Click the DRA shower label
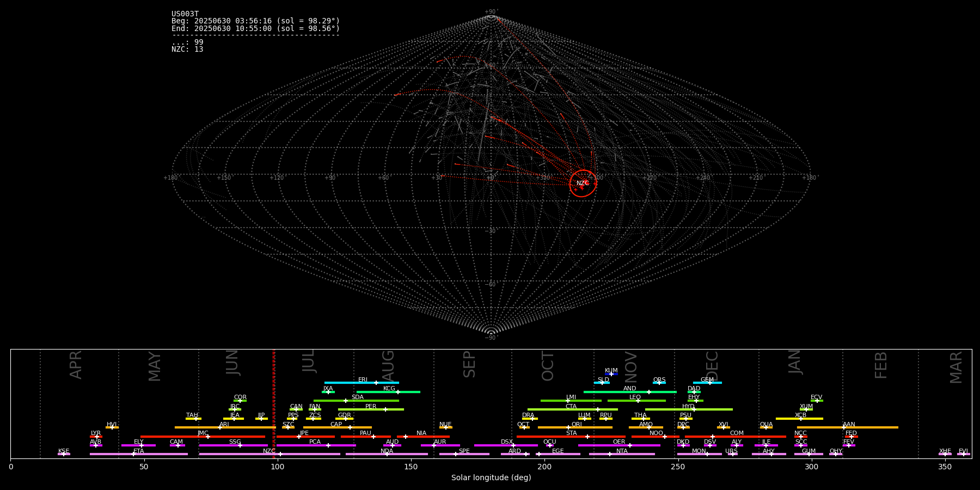This screenshot has height=490, width=980. click(528, 415)
